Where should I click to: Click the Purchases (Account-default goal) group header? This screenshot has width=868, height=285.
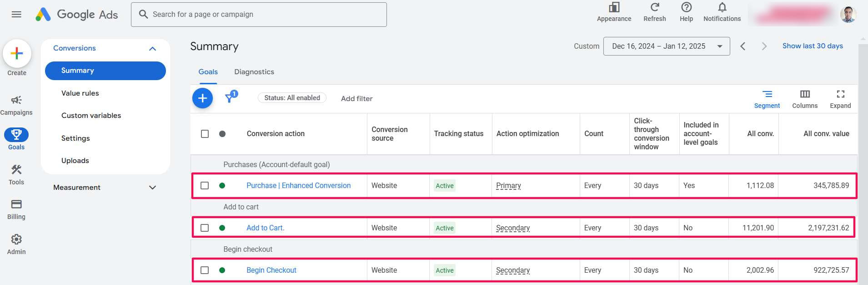coord(276,164)
